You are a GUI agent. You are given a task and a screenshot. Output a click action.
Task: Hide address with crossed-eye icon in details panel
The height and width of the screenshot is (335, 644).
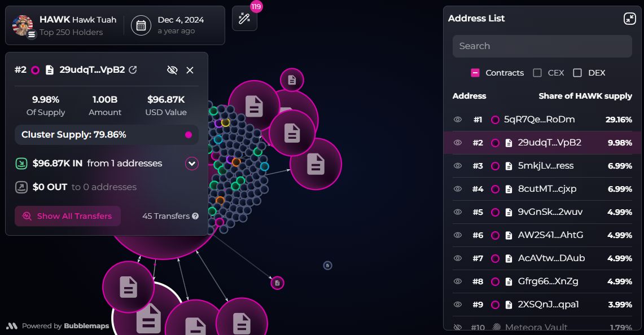coord(172,70)
